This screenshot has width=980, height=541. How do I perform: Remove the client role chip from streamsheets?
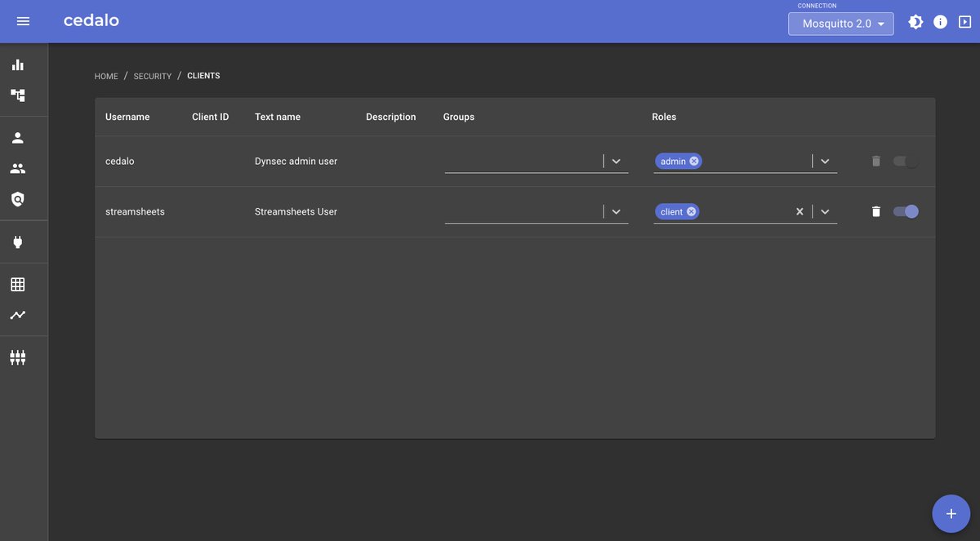[692, 211]
